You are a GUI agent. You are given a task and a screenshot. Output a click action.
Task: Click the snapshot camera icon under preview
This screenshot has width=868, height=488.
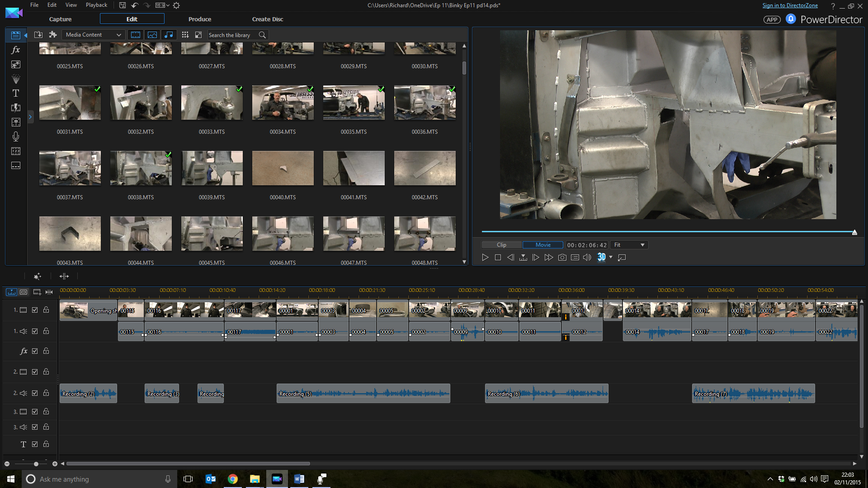562,258
